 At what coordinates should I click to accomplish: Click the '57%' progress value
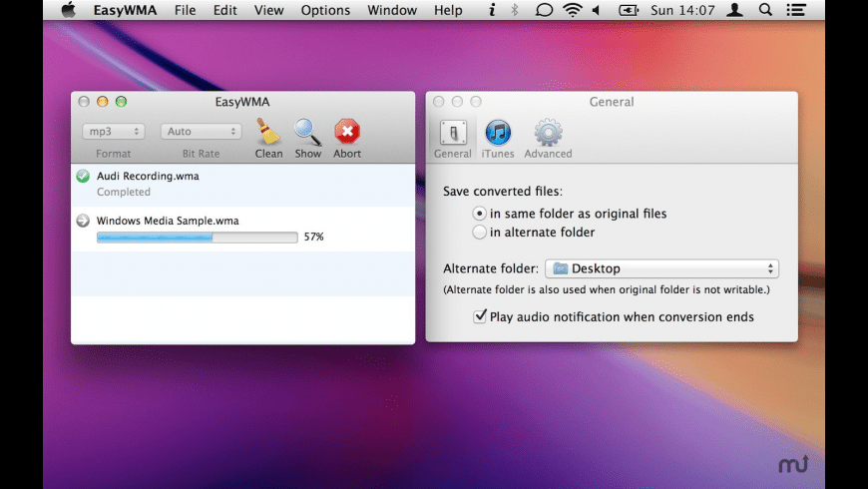[x=314, y=237]
